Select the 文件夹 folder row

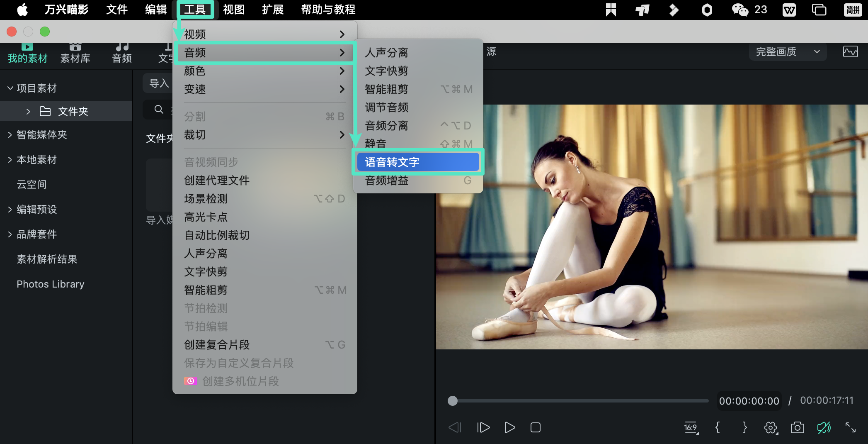[x=66, y=111]
